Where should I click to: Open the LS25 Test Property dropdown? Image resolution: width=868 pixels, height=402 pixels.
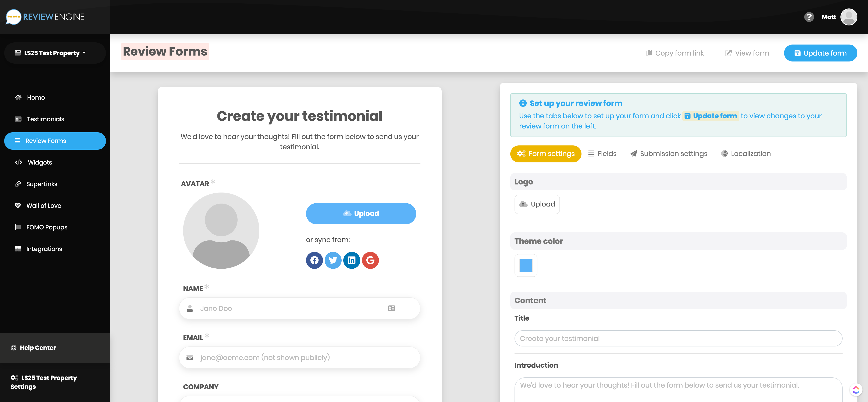tap(55, 53)
